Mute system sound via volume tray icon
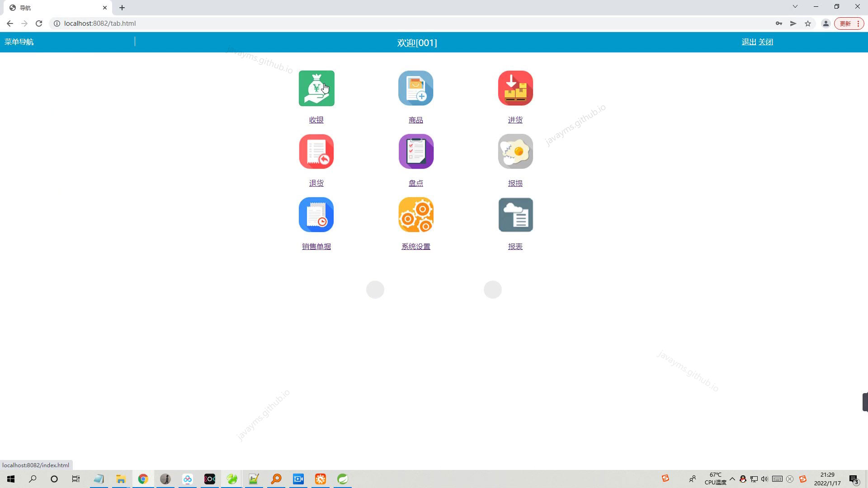The image size is (868, 488). click(x=765, y=479)
